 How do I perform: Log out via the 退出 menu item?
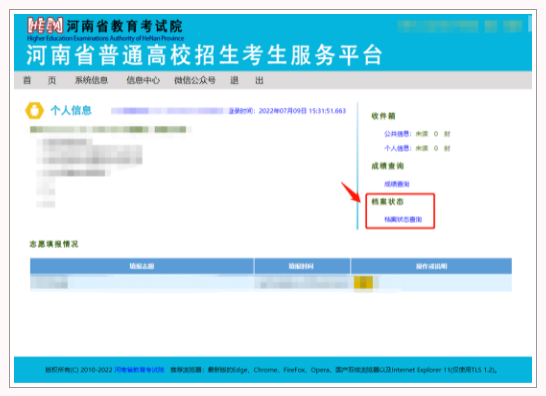(x=247, y=80)
